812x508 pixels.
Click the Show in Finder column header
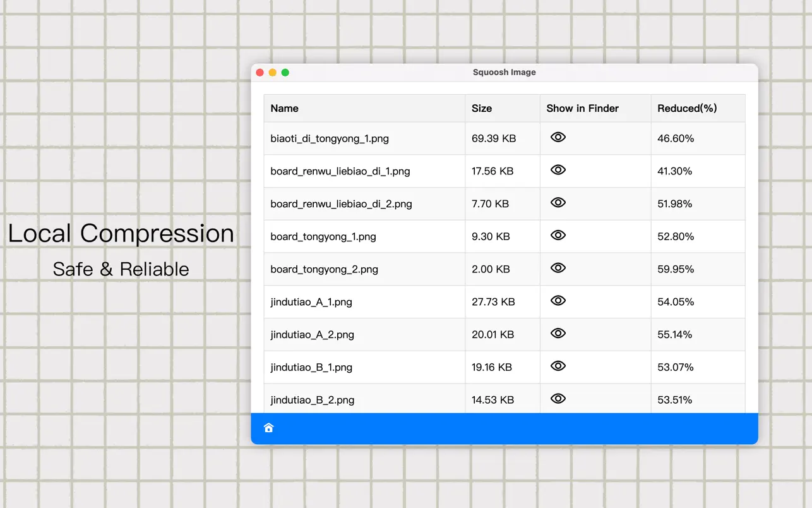click(582, 108)
